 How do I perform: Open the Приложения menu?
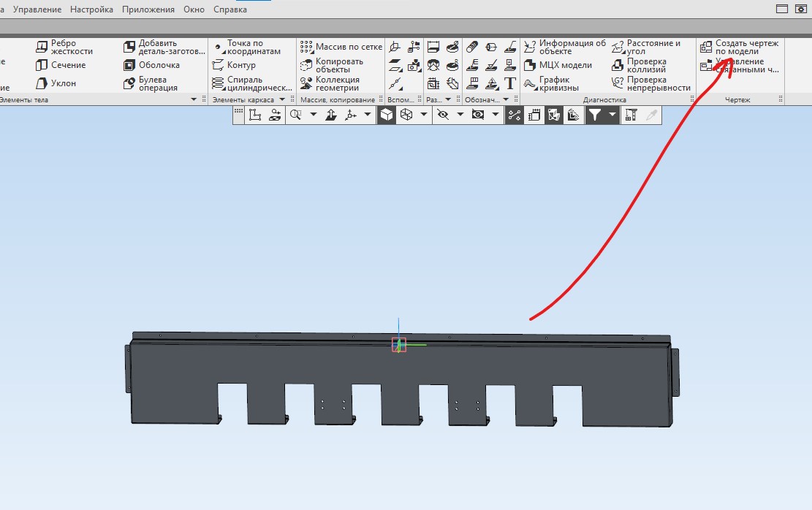click(x=148, y=9)
